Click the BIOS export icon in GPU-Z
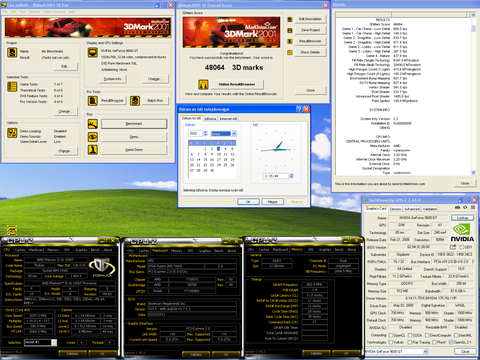Screen dimensions: 480x360 coord(453,247)
